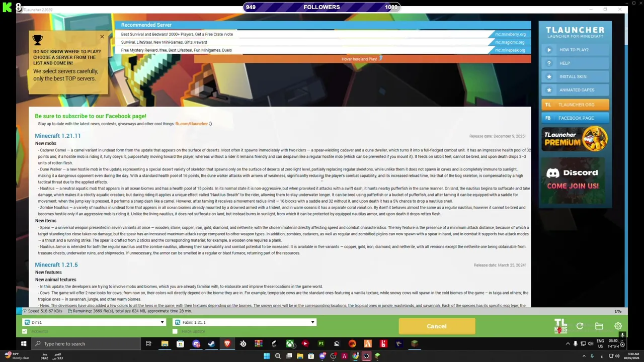This screenshot has height=362, width=644.
Task: Open the mc.minepeak.org server link
Action: (x=510, y=50)
